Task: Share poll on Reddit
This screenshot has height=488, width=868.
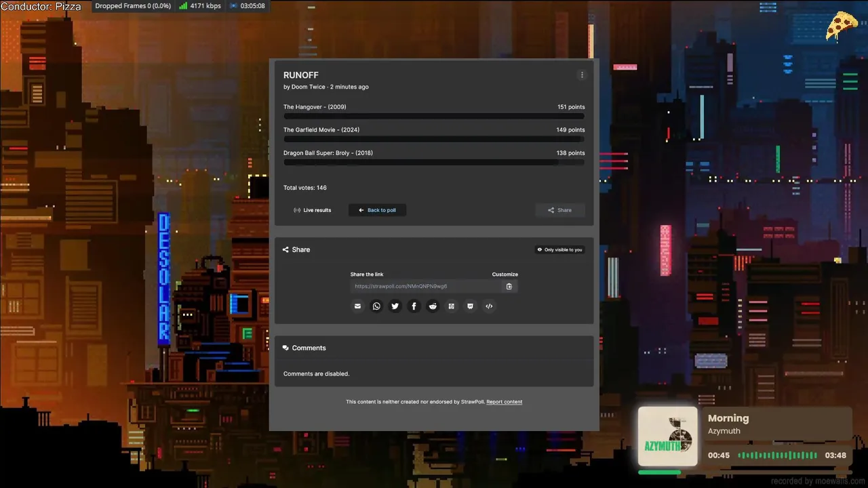Action: coord(433,306)
